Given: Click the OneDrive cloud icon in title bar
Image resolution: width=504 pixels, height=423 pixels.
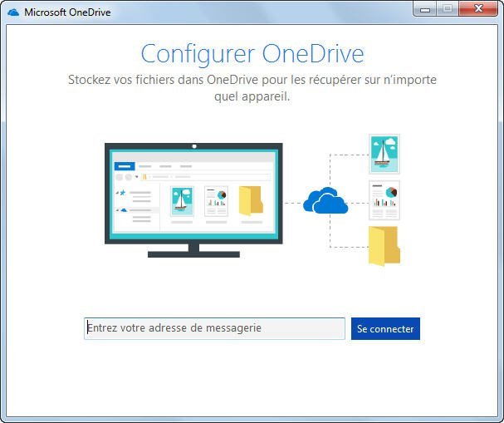Looking at the screenshot, I should (x=12, y=12).
